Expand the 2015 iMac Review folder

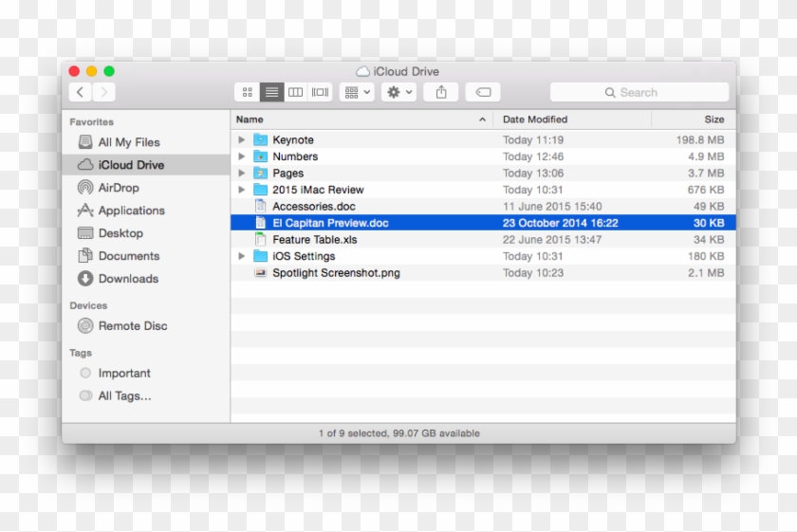click(x=242, y=190)
